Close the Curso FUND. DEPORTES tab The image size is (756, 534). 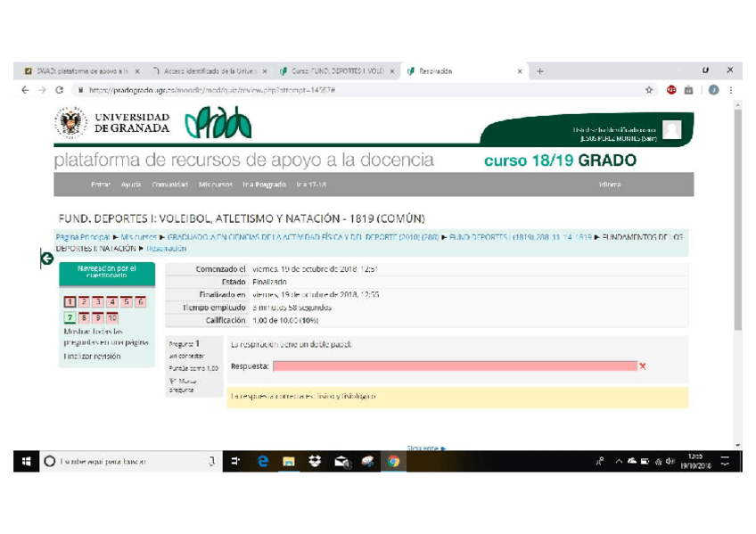point(392,71)
